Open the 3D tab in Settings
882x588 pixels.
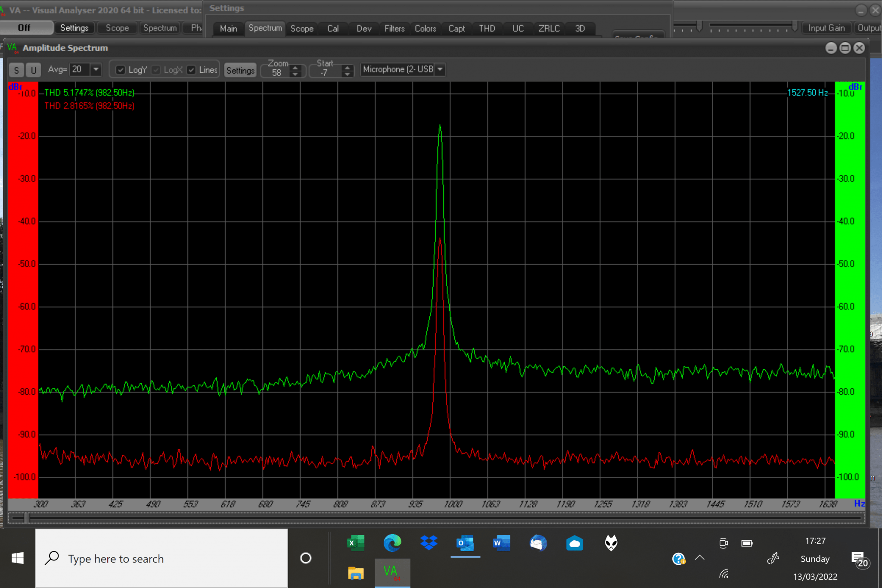(x=580, y=28)
